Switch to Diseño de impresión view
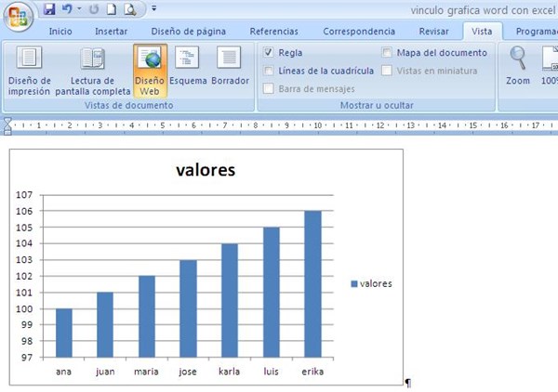The height and width of the screenshot is (392, 558). pos(29,71)
